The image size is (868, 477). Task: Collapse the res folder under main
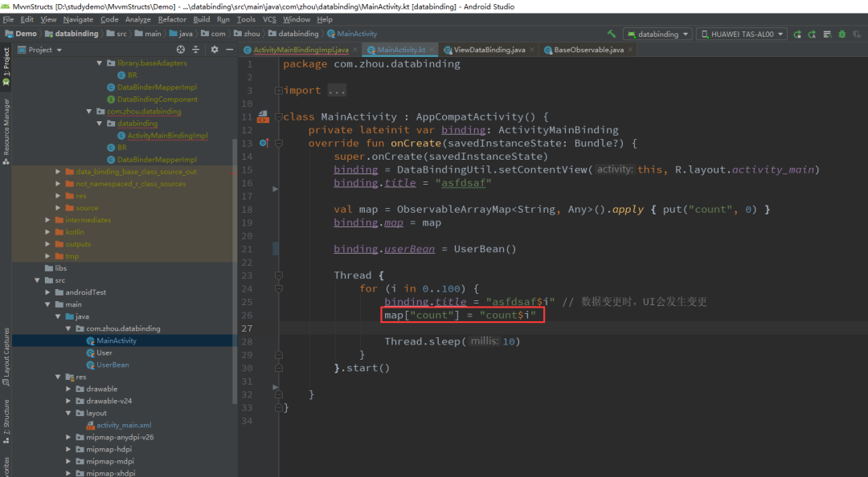pos(58,377)
